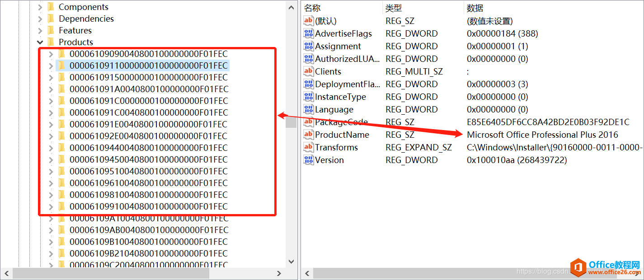Click the Dependencies folder icon
Screen dimensions: 644x280
point(51,19)
